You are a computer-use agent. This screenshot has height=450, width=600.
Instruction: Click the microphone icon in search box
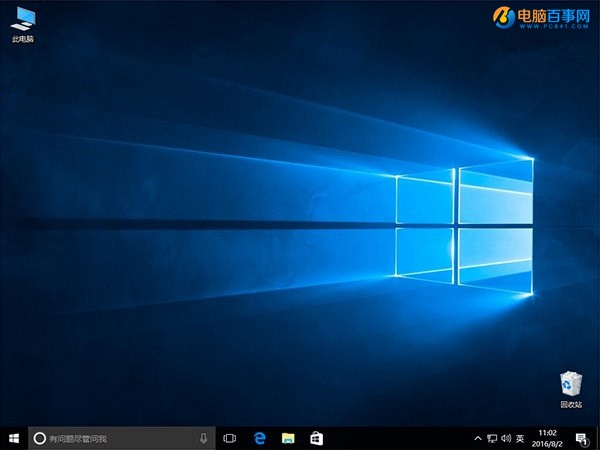coord(204,438)
